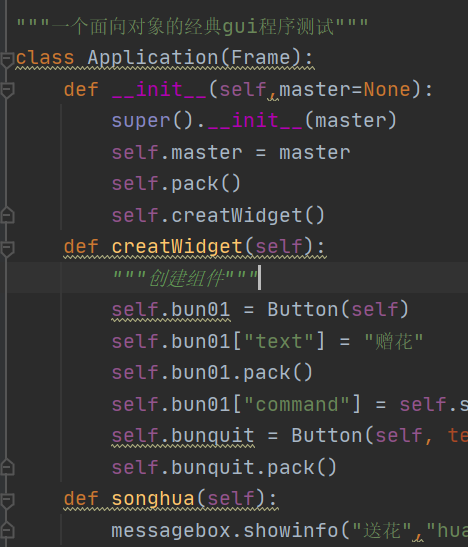Click the "创建组件" docstring
Image resolution: width=468 pixels, height=547 pixels.
tap(185, 278)
